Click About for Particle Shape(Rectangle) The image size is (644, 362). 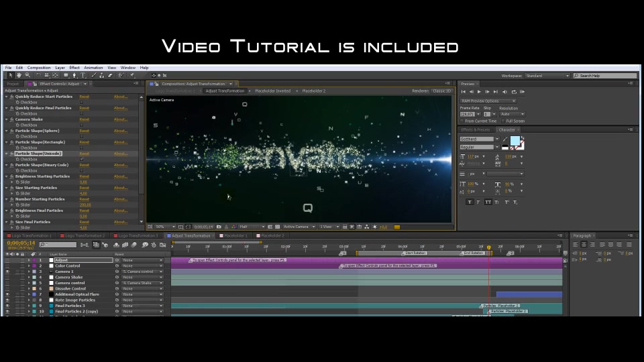[120, 142]
